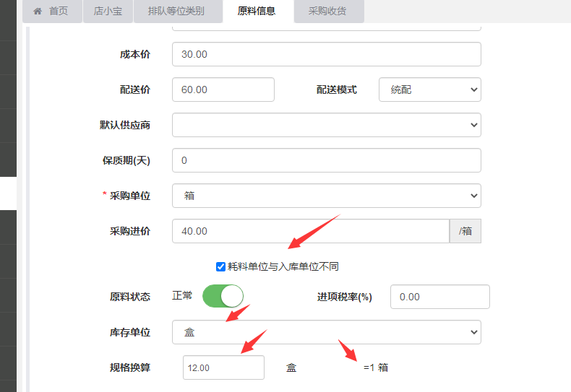Image resolution: width=571 pixels, height=392 pixels.
Task: Expand the 默认供应商 dropdown
Action: 326,125
